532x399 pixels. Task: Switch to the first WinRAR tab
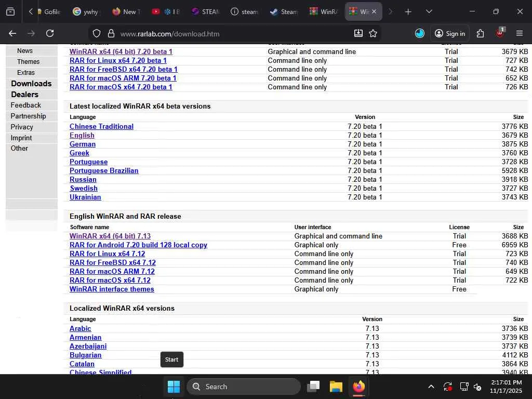[324, 12]
